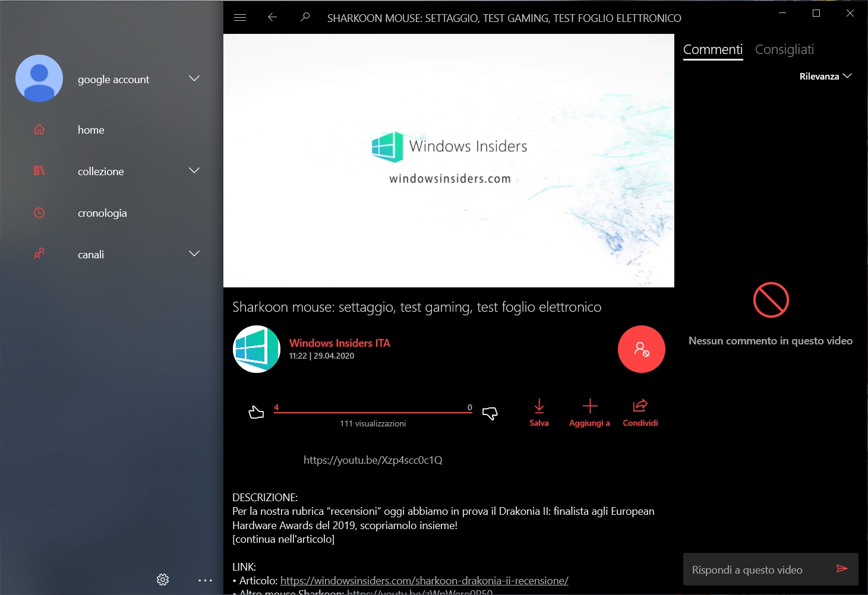Click Nessun commento in questo video message
The image size is (868, 595).
click(x=771, y=341)
